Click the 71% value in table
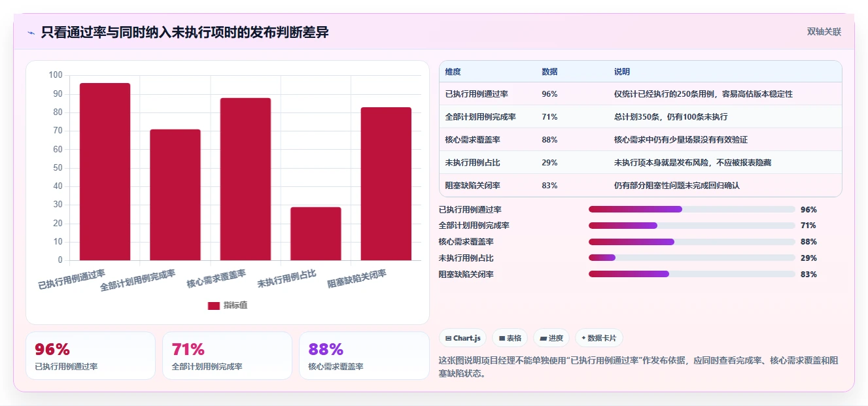Viewport: 868px width, 406px height. click(549, 117)
